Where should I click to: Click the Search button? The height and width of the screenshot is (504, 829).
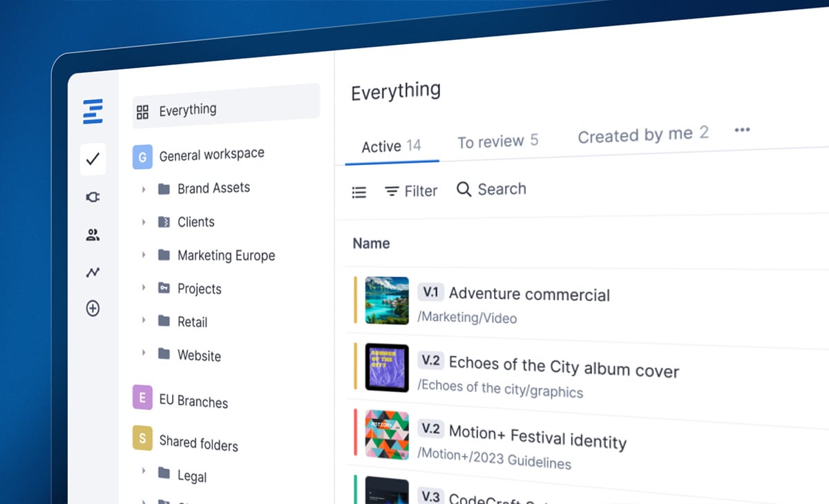pyautogui.click(x=492, y=189)
